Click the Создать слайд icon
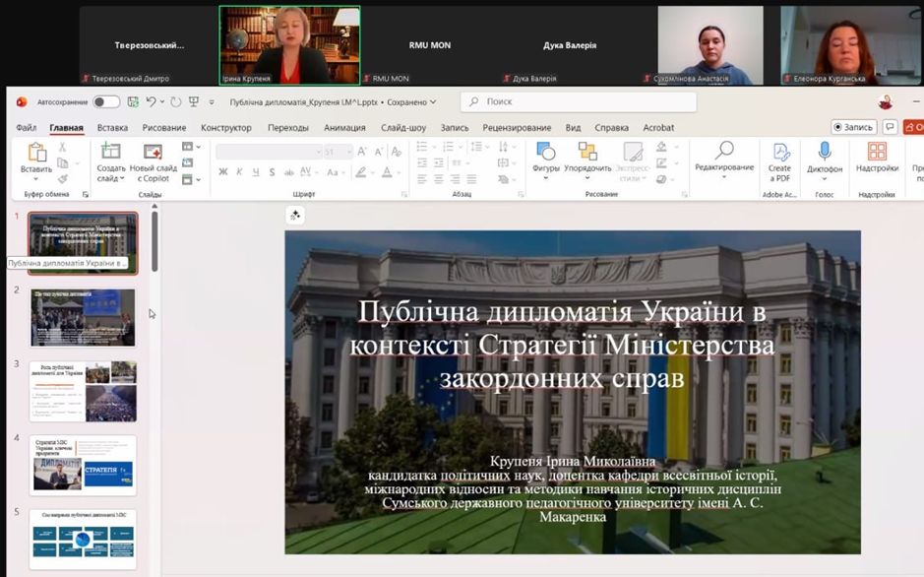Screen dimensions: 924x577 coord(110,152)
